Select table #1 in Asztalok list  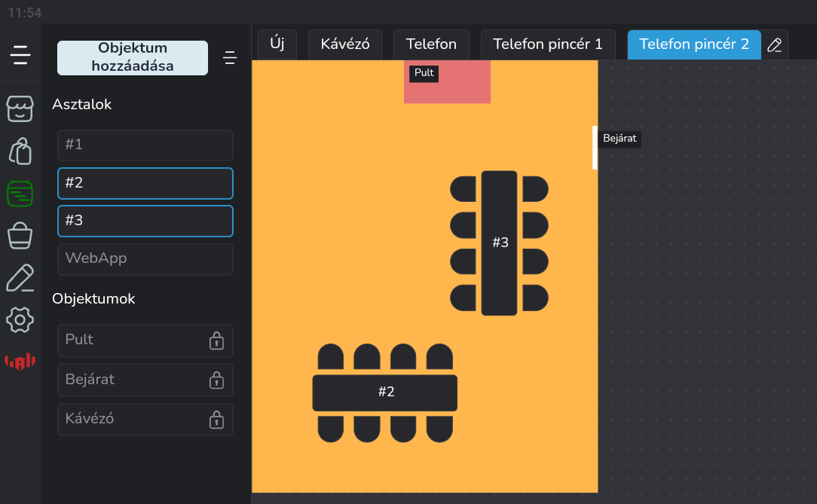[145, 145]
